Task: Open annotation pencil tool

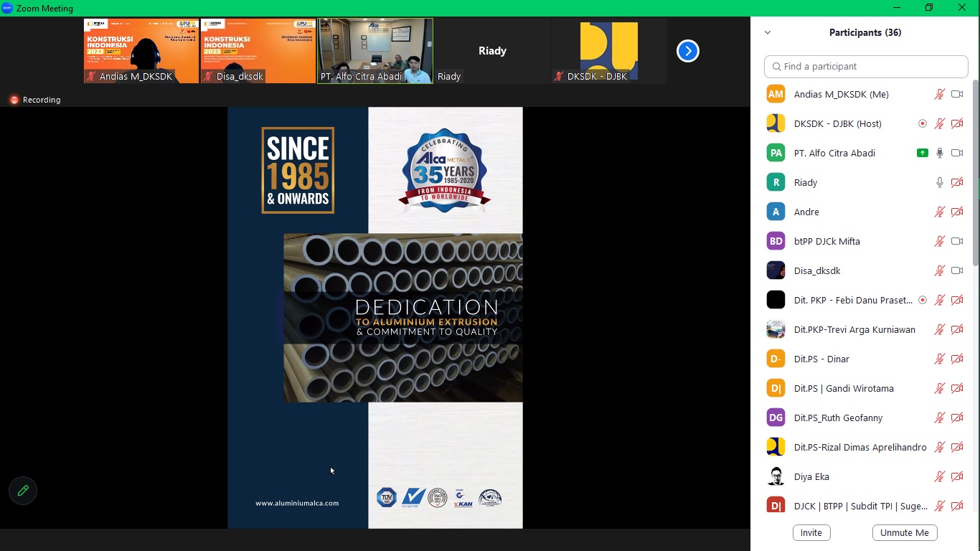Action: coord(23,491)
